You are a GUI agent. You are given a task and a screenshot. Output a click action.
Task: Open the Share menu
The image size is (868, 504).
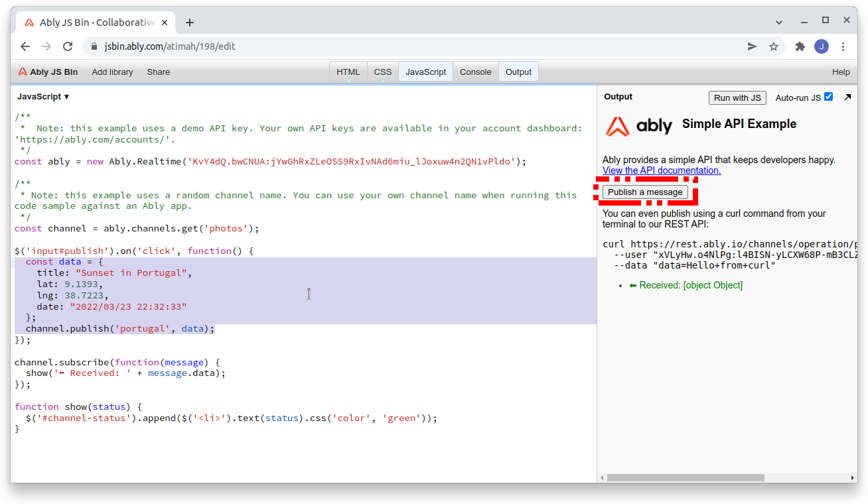click(159, 72)
